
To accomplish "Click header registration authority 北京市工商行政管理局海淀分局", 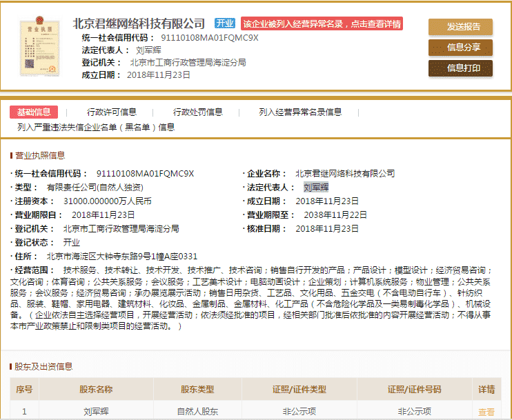I will coord(188,63).
